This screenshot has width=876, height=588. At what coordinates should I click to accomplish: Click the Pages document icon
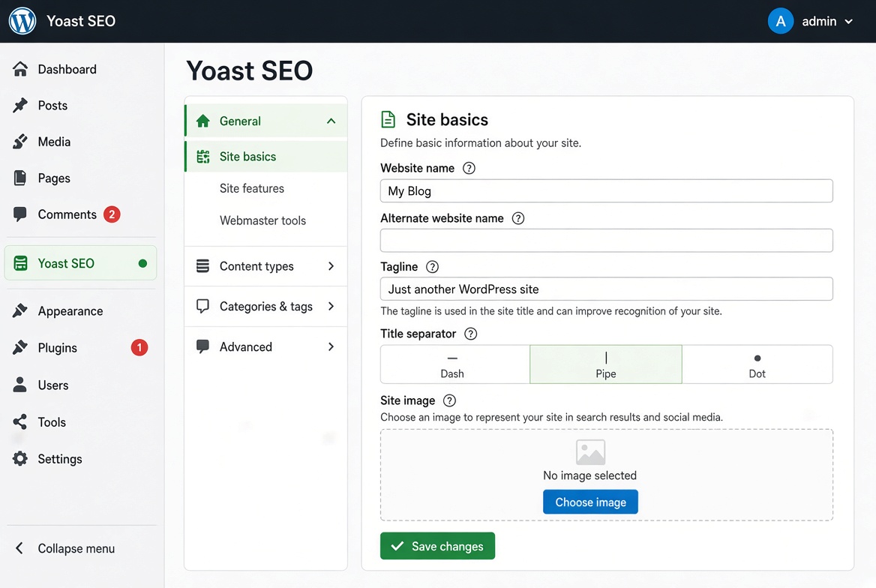click(x=20, y=178)
